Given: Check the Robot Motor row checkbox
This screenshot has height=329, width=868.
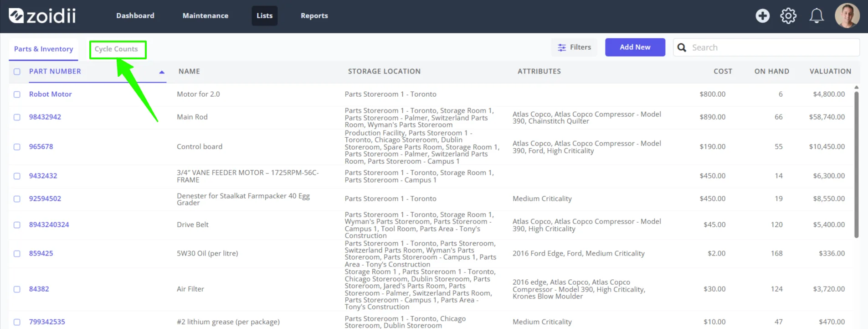Looking at the screenshot, I should [x=17, y=94].
